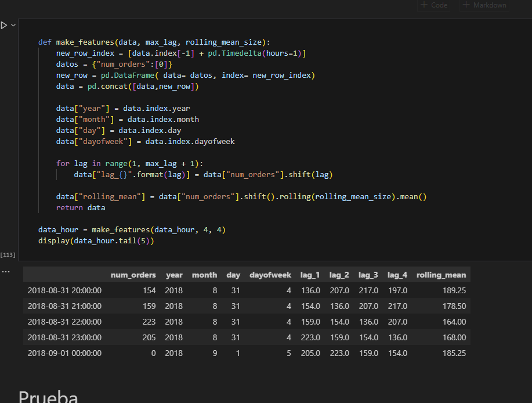Place cursor on def make_features line

[x=154, y=42]
